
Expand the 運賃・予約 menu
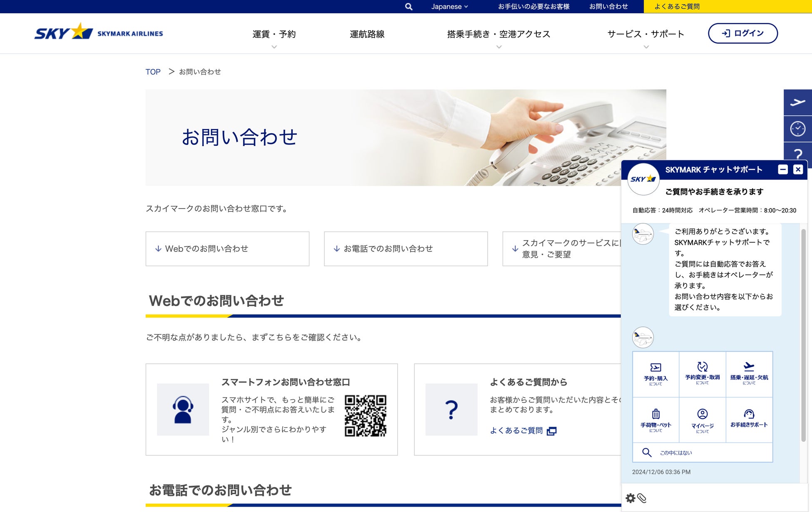pyautogui.click(x=274, y=34)
